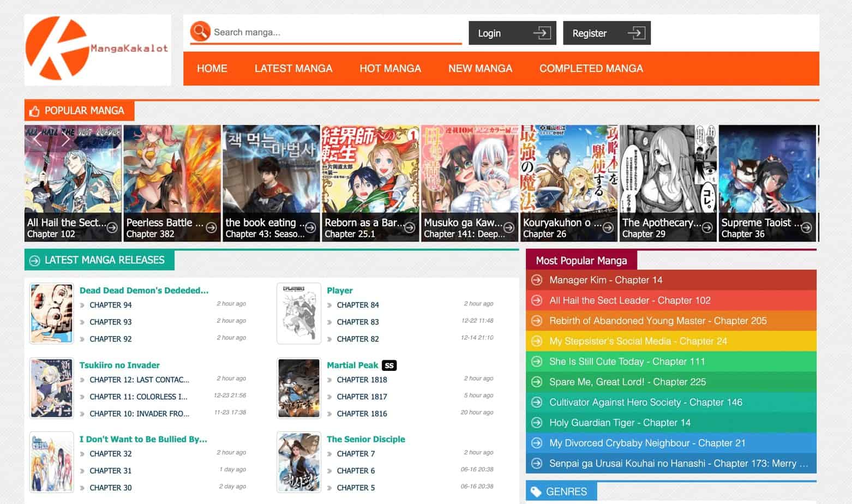Click the arrow icon on the book eating card

click(x=310, y=227)
